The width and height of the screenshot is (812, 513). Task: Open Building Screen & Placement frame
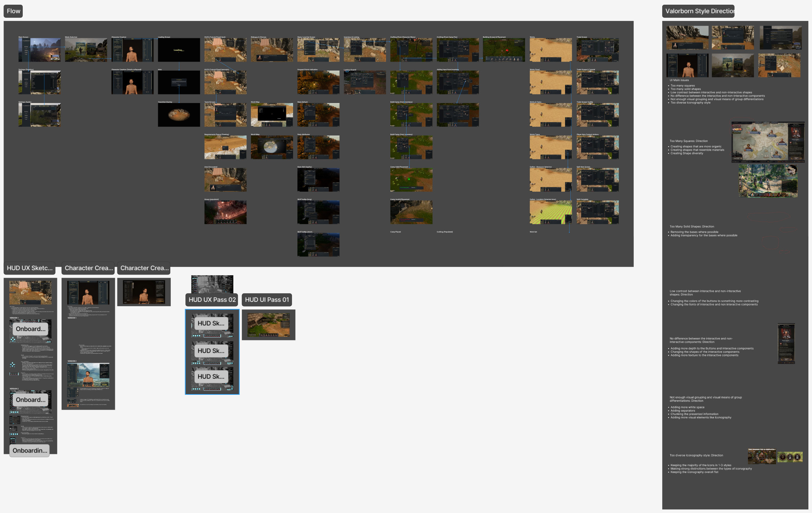coord(504,50)
